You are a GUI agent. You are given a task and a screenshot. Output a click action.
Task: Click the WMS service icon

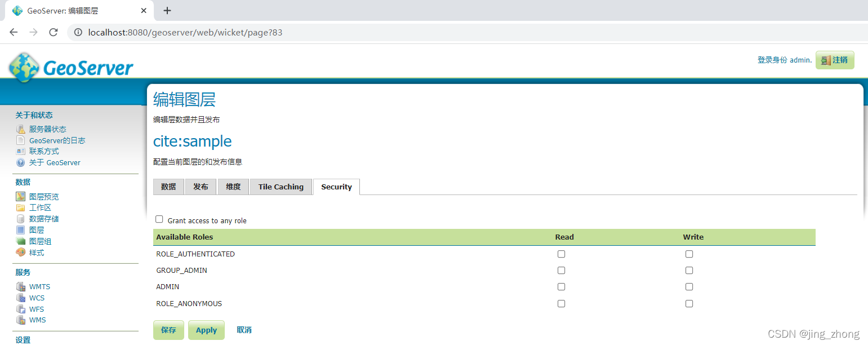(x=21, y=320)
